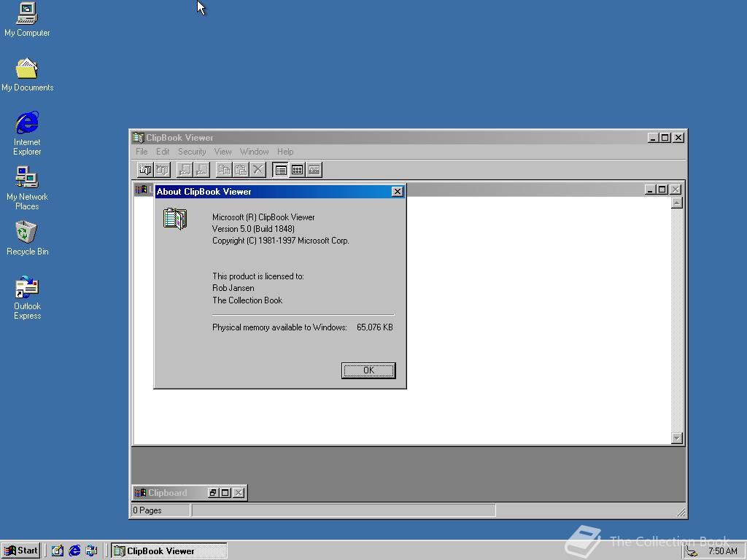Image resolution: width=747 pixels, height=560 pixels.
Task: Click the Local ClipBook child window icon
Action: click(x=141, y=189)
